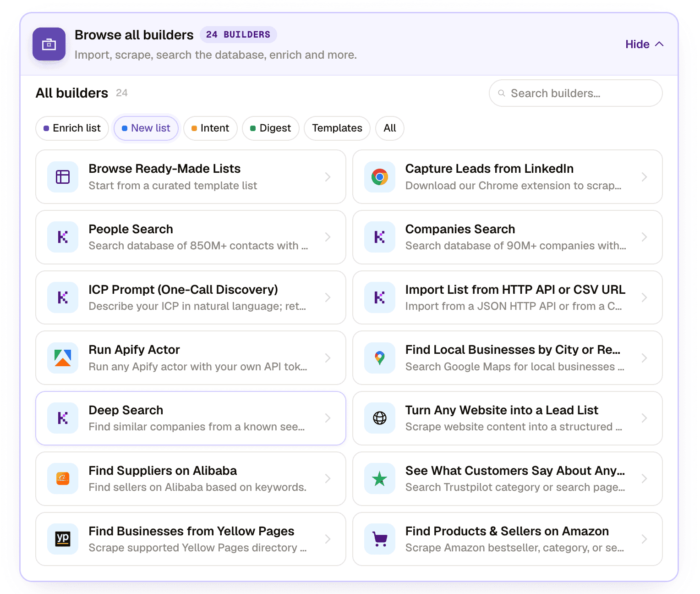
Task: Open chevron on Deep Search card
Action: click(328, 418)
